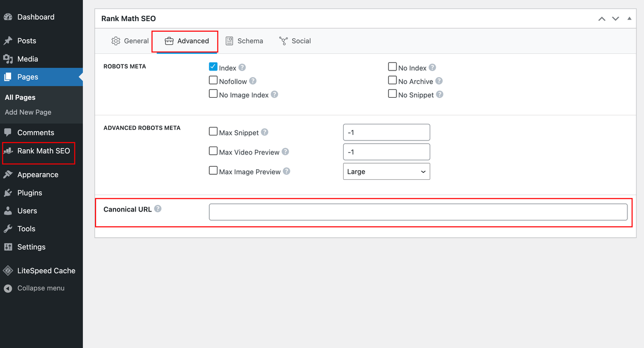This screenshot has width=644, height=348.
Task: Enable the Max Image Preview checkbox
Action: click(213, 171)
